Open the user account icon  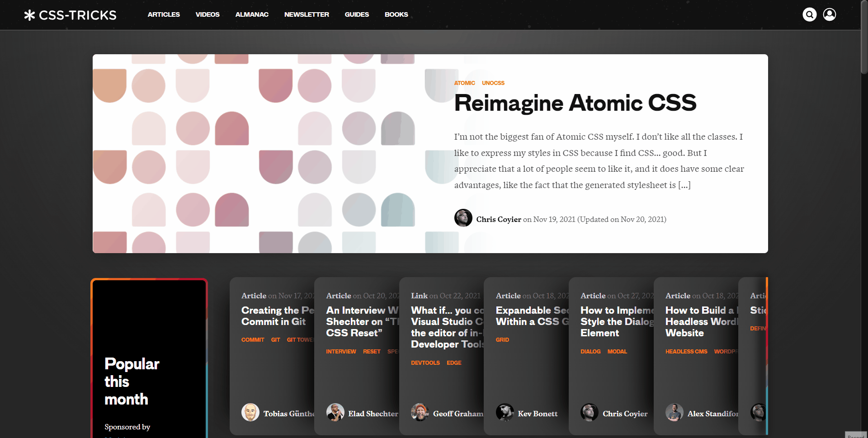pyautogui.click(x=829, y=14)
